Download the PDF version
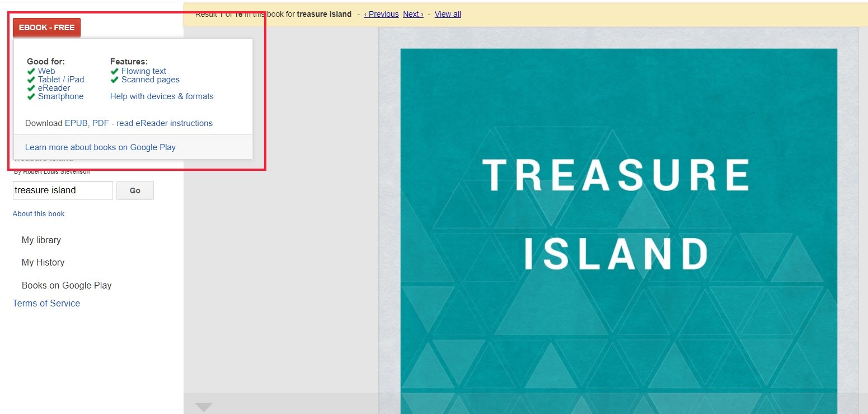Viewport: 868px width, 414px height. 100,123
